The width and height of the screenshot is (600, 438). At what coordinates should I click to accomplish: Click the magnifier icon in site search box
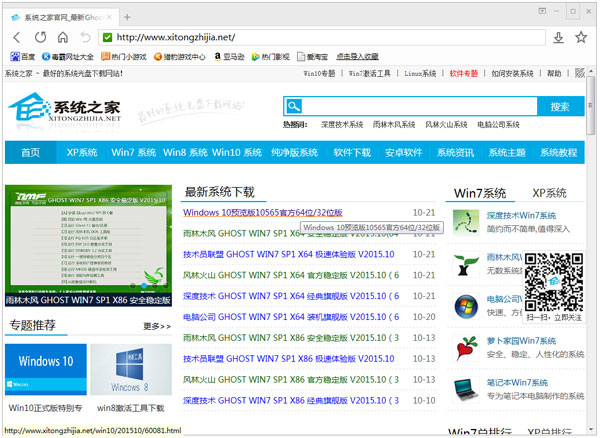click(x=294, y=106)
